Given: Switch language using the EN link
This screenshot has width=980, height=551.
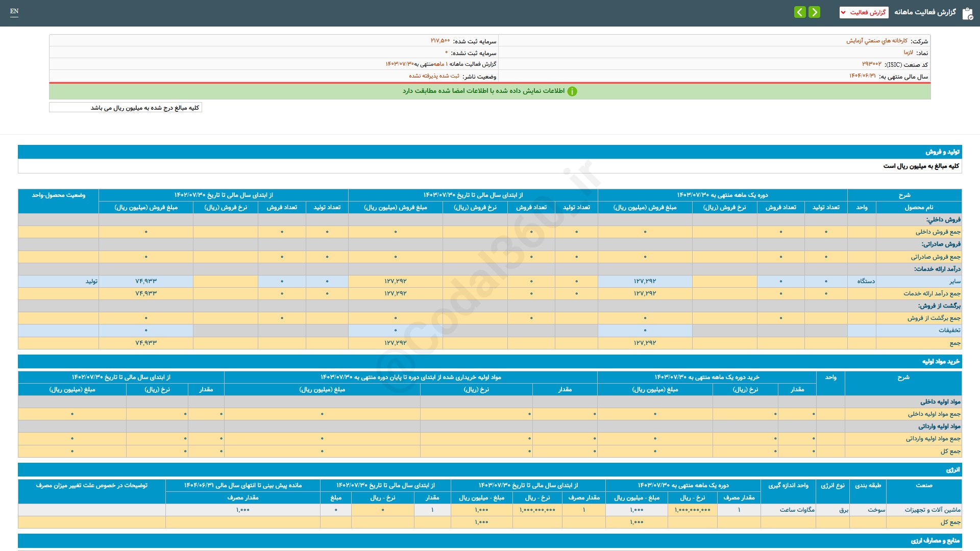Looking at the screenshot, I should point(14,11).
